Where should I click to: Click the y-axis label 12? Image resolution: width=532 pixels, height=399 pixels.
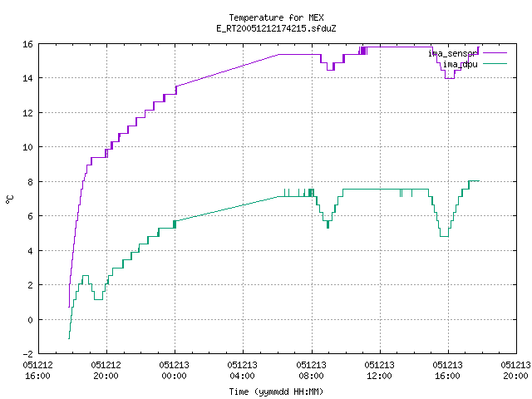pos(27,113)
